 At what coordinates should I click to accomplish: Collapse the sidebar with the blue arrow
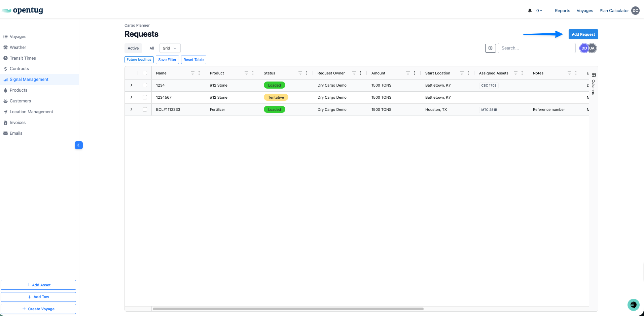[79, 145]
